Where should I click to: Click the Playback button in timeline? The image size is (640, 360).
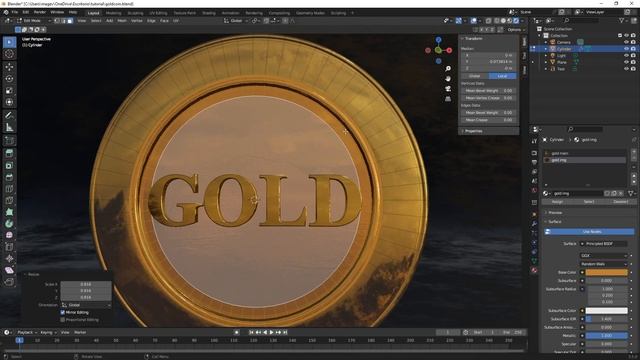27,332
